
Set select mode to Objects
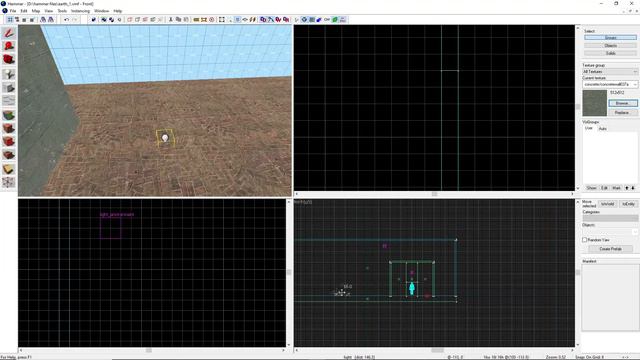point(610,45)
